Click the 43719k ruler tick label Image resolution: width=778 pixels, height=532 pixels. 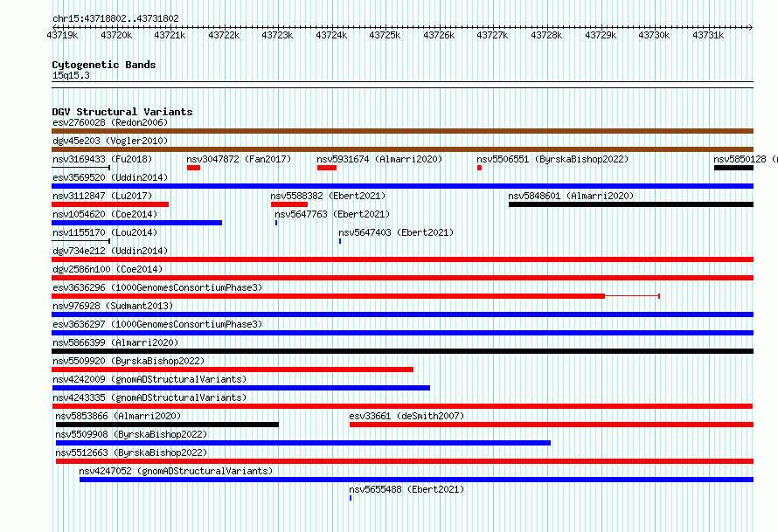(62, 35)
